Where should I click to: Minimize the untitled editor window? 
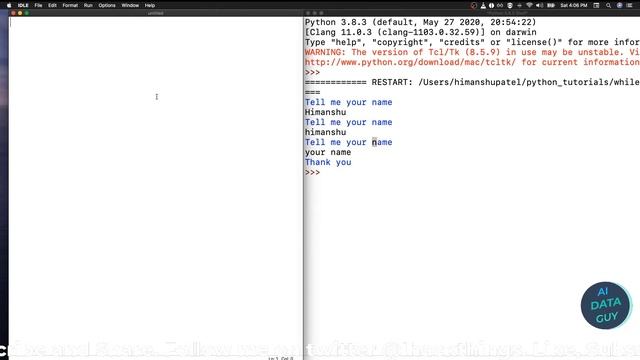pyautogui.click(x=20, y=13)
